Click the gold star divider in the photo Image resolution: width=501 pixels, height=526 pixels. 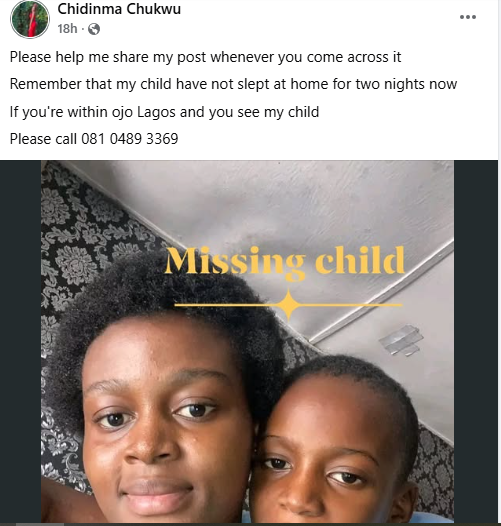pyautogui.click(x=289, y=305)
